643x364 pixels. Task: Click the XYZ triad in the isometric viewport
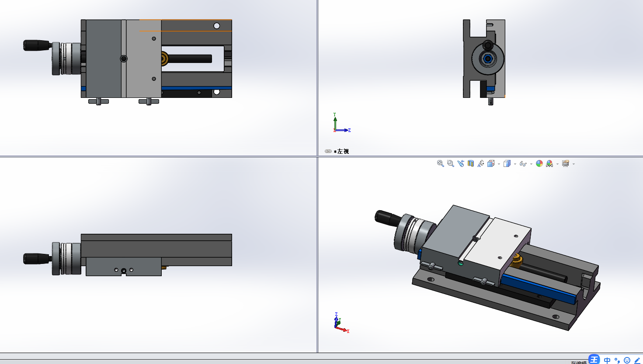click(341, 323)
